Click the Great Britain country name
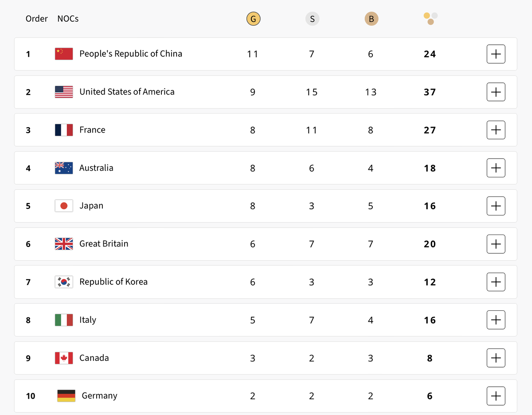This screenshot has height=415, width=532. click(104, 244)
